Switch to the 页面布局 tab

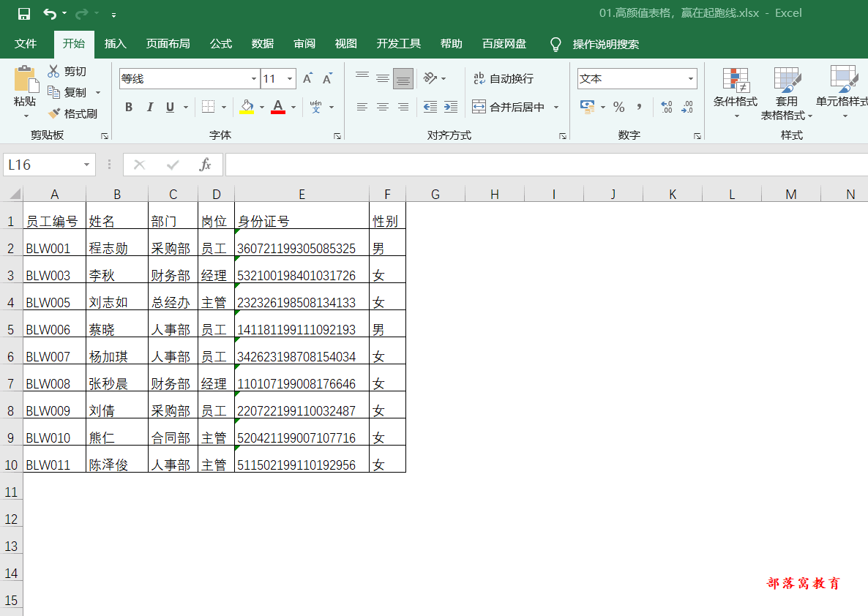tap(168, 44)
